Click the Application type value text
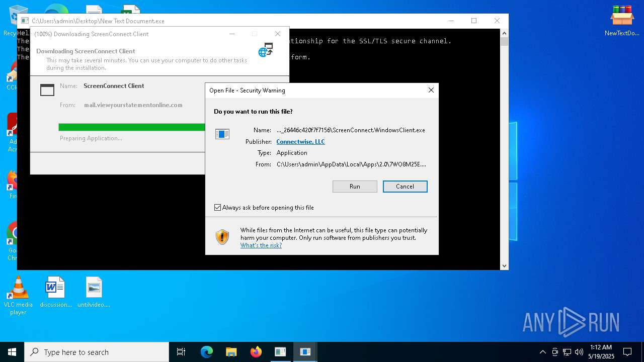Screen dimensions: 644x362 point(292,153)
